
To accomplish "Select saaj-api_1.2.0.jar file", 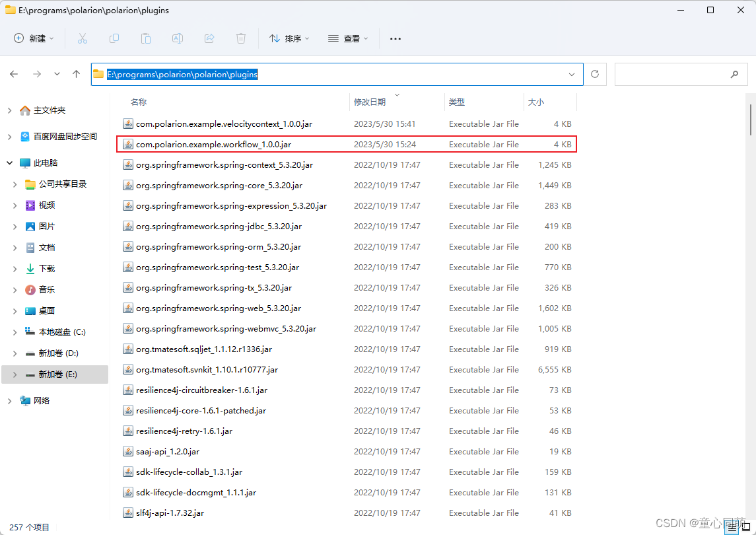I will (x=168, y=452).
